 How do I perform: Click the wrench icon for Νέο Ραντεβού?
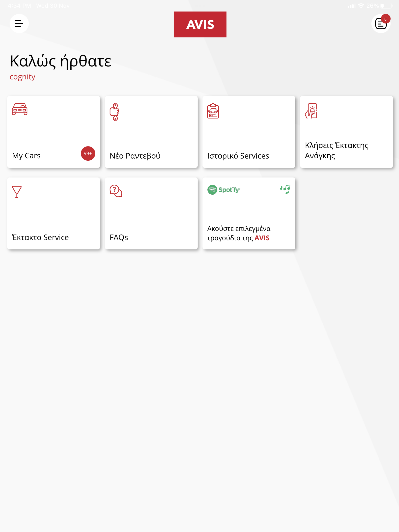115,112
